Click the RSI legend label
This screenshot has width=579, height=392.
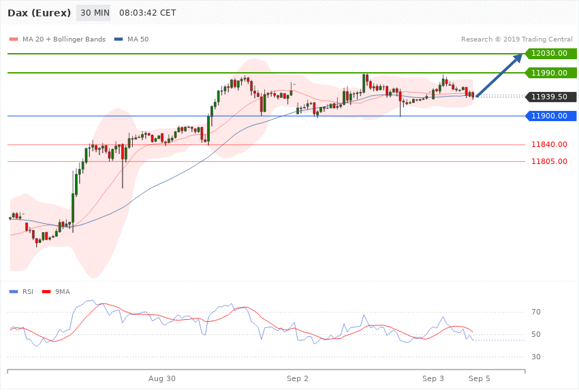tap(28, 292)
